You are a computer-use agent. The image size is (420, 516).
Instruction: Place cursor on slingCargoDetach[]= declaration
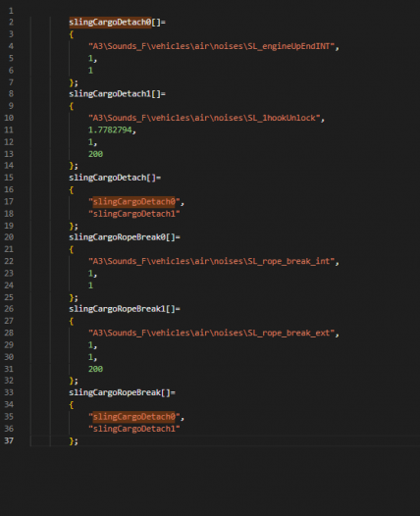tap(115, 178)
